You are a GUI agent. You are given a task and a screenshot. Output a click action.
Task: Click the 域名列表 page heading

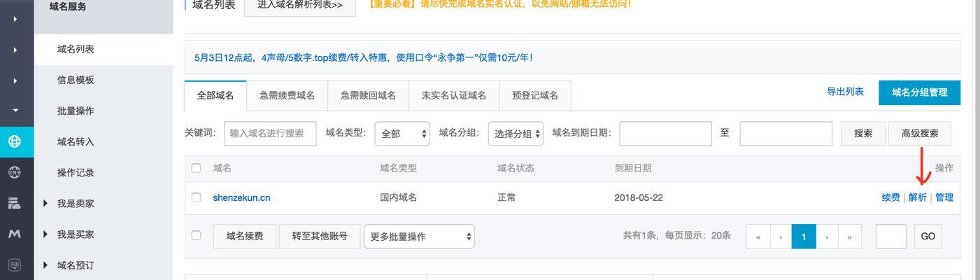213,5
